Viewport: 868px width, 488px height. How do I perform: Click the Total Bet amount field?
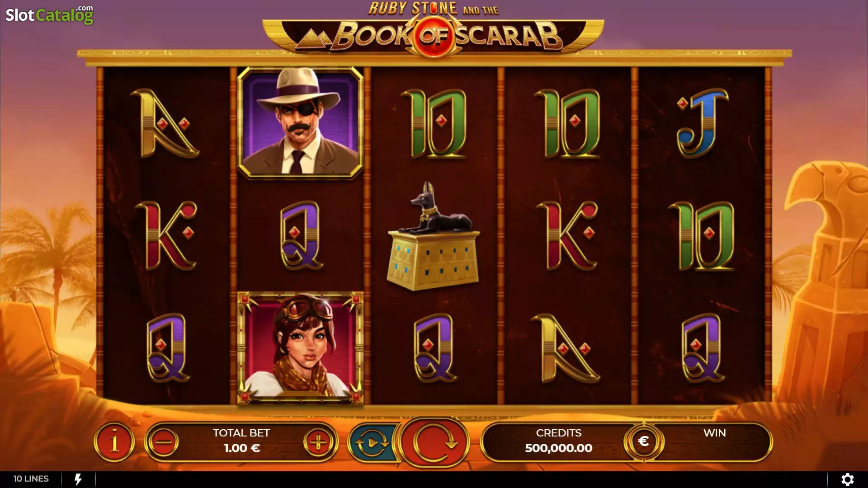[x=241, y=441]
